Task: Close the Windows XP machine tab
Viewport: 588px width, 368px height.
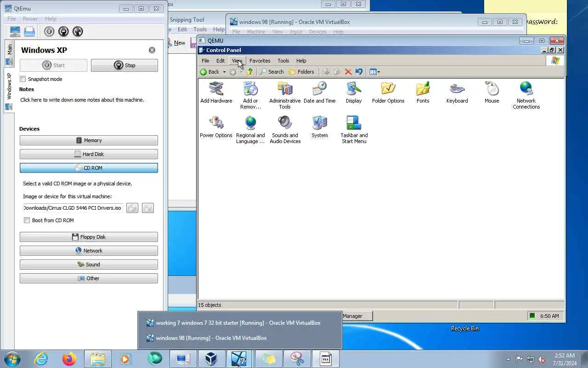Action: [152, 50]
